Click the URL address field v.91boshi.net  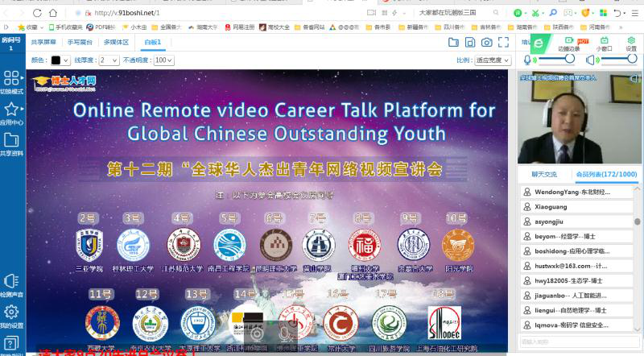pos(127,13)
